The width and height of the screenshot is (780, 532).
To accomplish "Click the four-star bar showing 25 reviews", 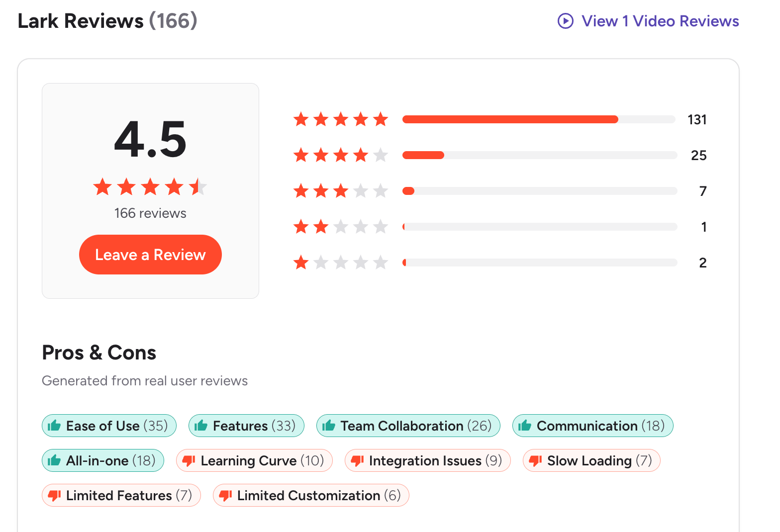I will (x=540, y=155).
